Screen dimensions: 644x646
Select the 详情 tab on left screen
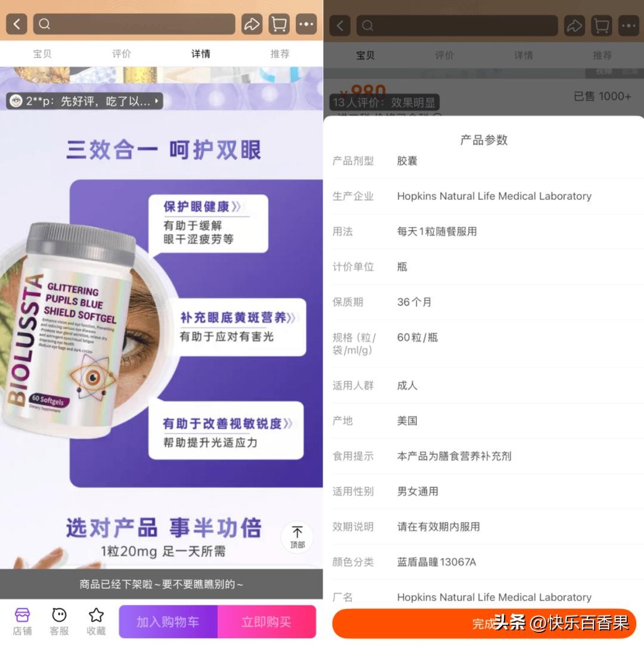[200, 54]
